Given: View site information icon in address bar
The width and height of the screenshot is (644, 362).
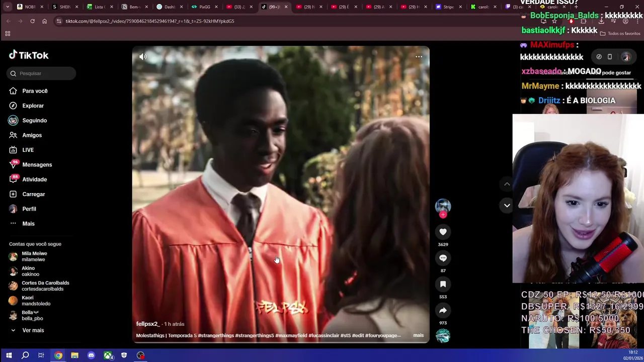Looking at the screenshot, I should (59, 21).
